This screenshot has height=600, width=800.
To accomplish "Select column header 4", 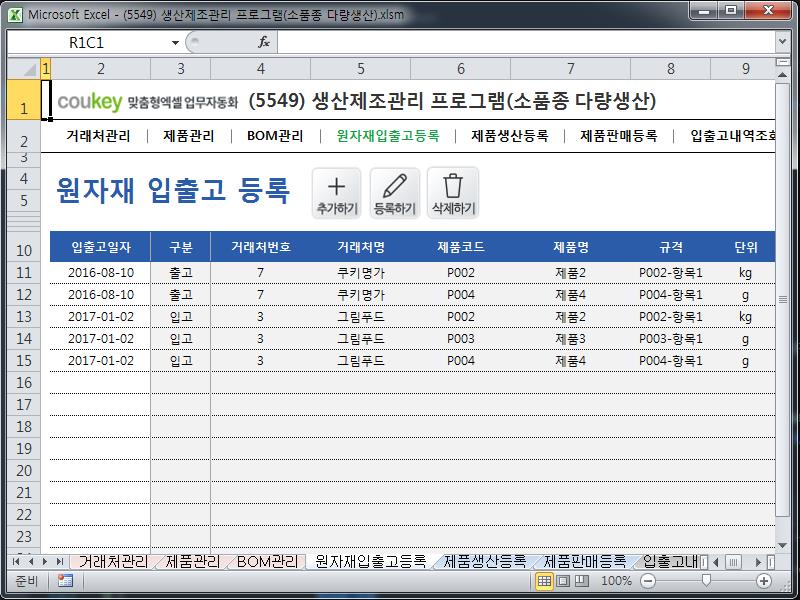I will (260, 68).
